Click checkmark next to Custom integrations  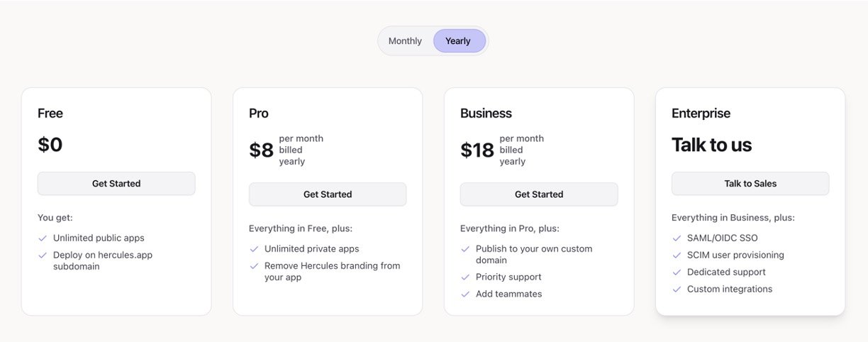677,289
